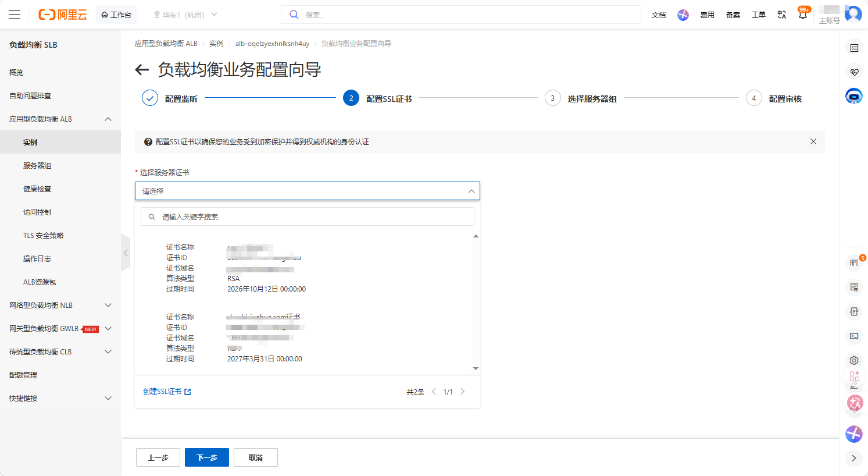Go to the next page of certificates
This screenshot has width=868, height=476.
pyautogui.click(x=463, y=392)
